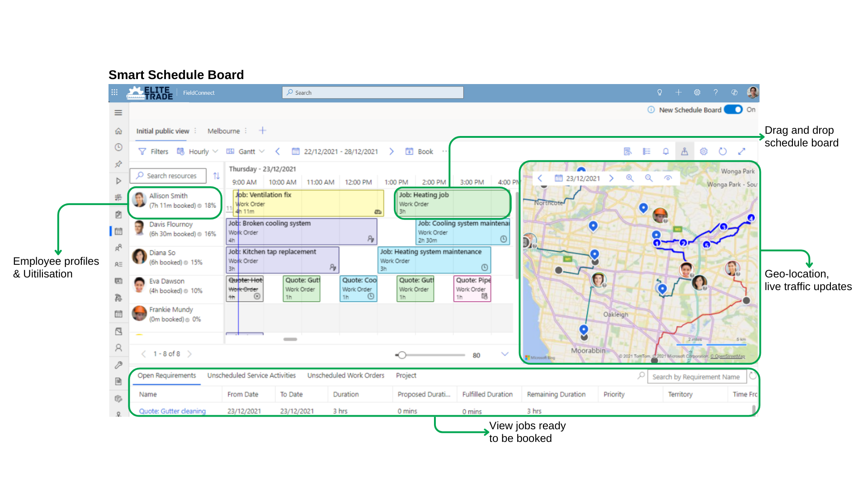This screenshot has height=488, width=868.
Task: Open Recent items clock in sidebar
Action: click(x=118, y=147)
